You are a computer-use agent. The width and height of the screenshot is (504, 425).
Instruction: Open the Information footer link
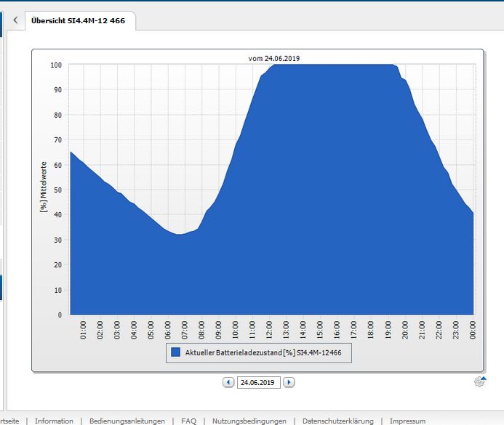point(54,421)
